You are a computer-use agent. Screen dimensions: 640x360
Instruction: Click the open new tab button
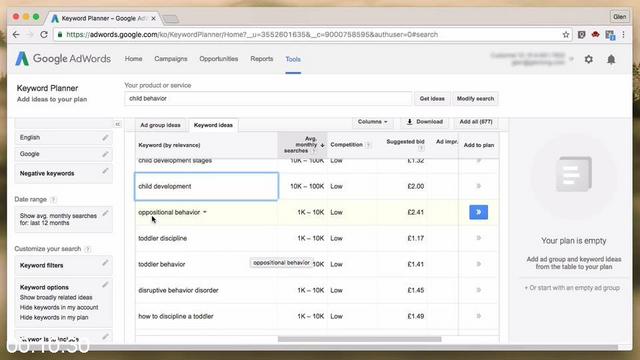tap(171, 19)
